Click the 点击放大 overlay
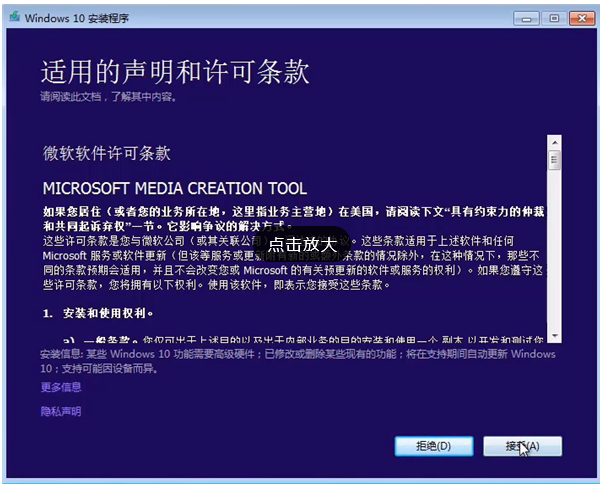 303,243
